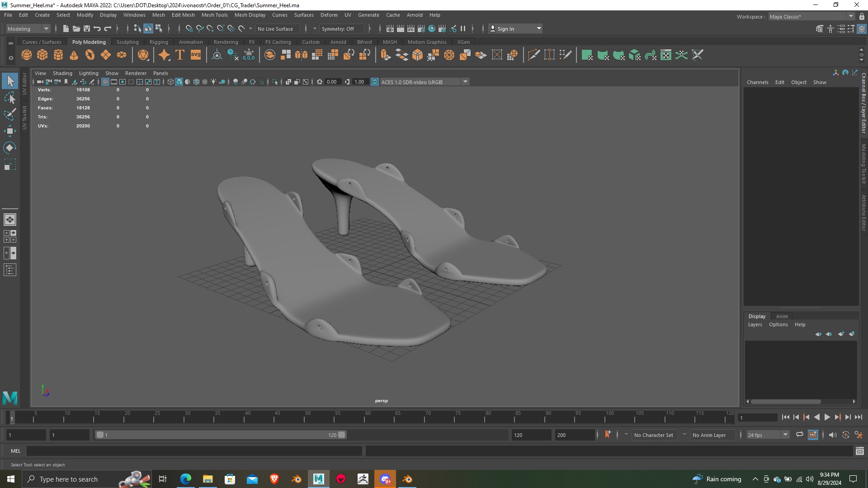Expand the No Character Set arrow

pos(626,435)
